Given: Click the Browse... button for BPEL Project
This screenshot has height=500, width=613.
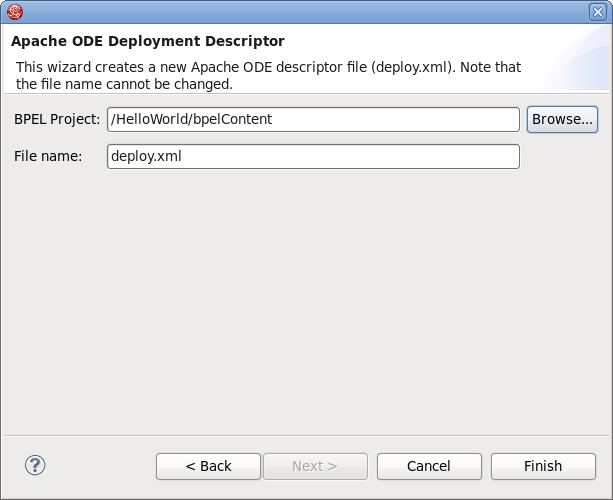Looking at the screenshot, I should pyautogui.click(x=562, y=119).
